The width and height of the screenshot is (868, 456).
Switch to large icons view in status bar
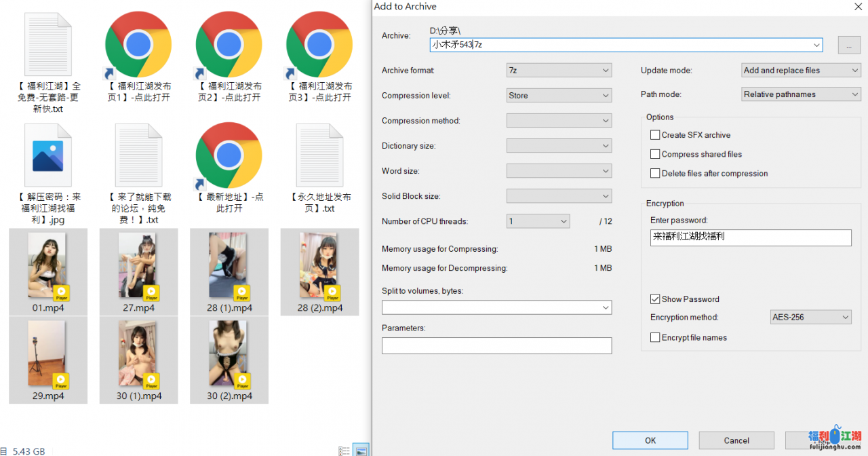click(362, 451)
